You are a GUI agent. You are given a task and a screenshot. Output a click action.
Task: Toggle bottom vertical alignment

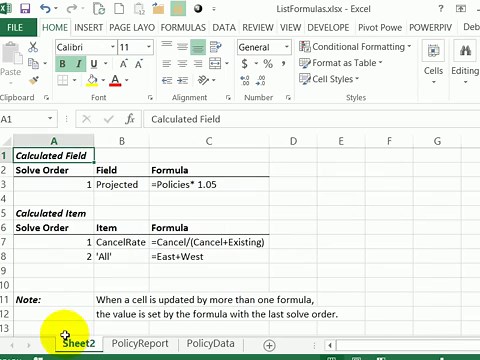(x=198, y=47)
